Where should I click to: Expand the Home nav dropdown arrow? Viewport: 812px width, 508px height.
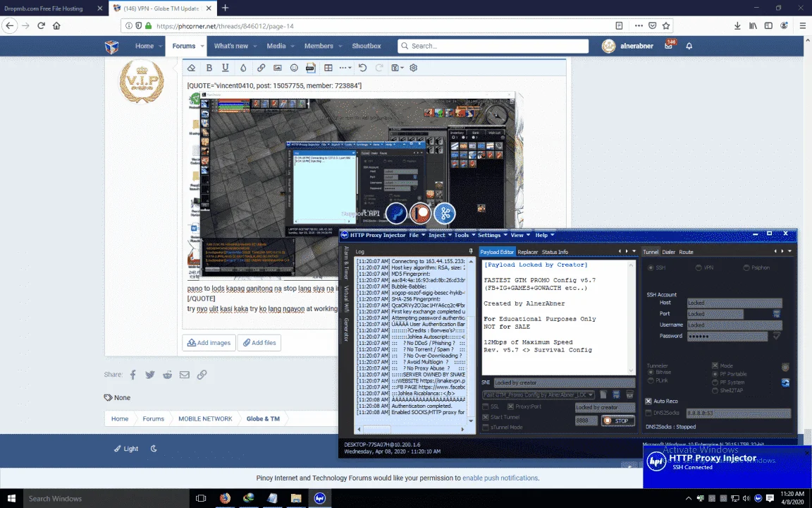click(161, 46)
